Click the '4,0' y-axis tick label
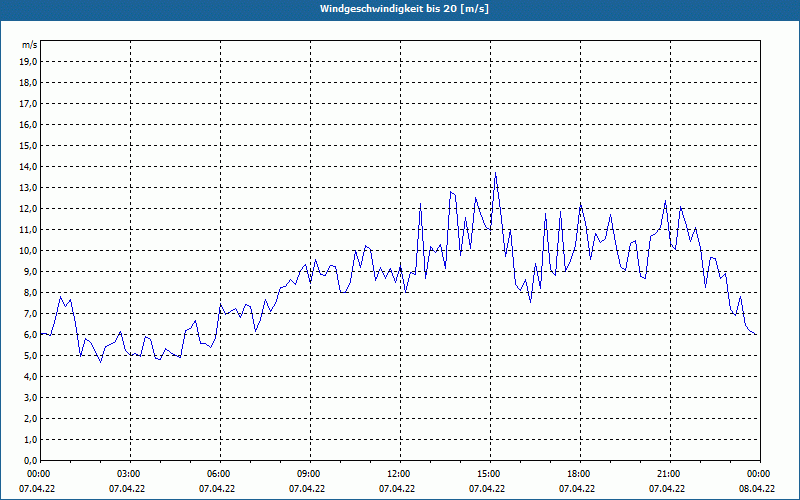Image resolution: width=800 pixels, height=500 pixels. click(31, 377)
